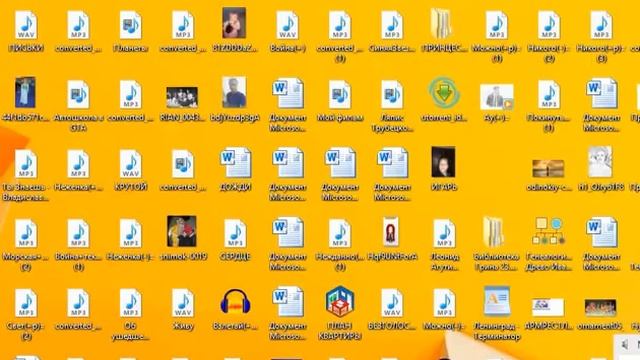Select the ИГАРЬ portrait photo thumbnail
640x360 pixels.
443,162
